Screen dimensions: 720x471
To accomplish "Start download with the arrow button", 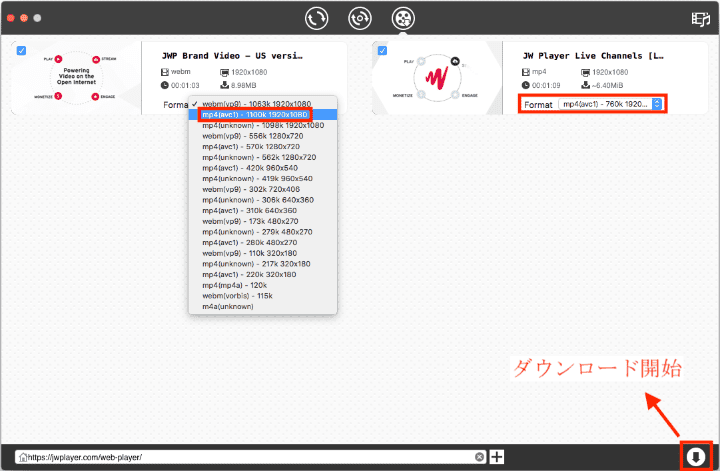I will 696,457.
